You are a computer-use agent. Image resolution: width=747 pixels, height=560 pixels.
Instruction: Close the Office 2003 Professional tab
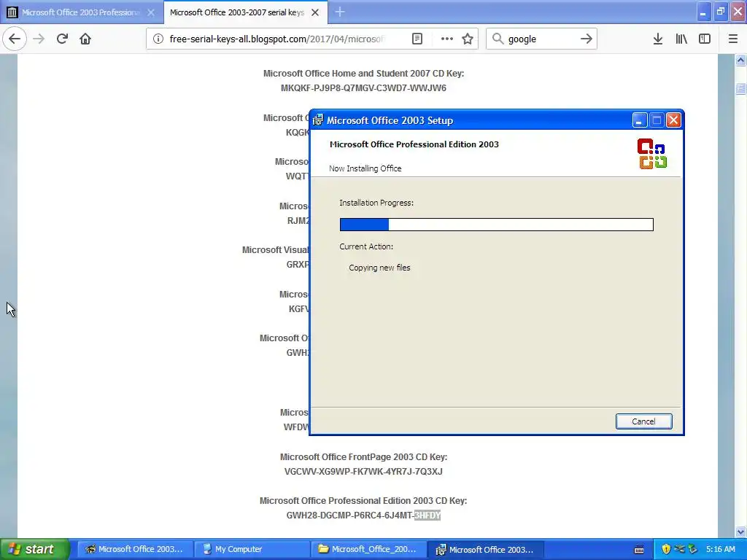(150, 12)
